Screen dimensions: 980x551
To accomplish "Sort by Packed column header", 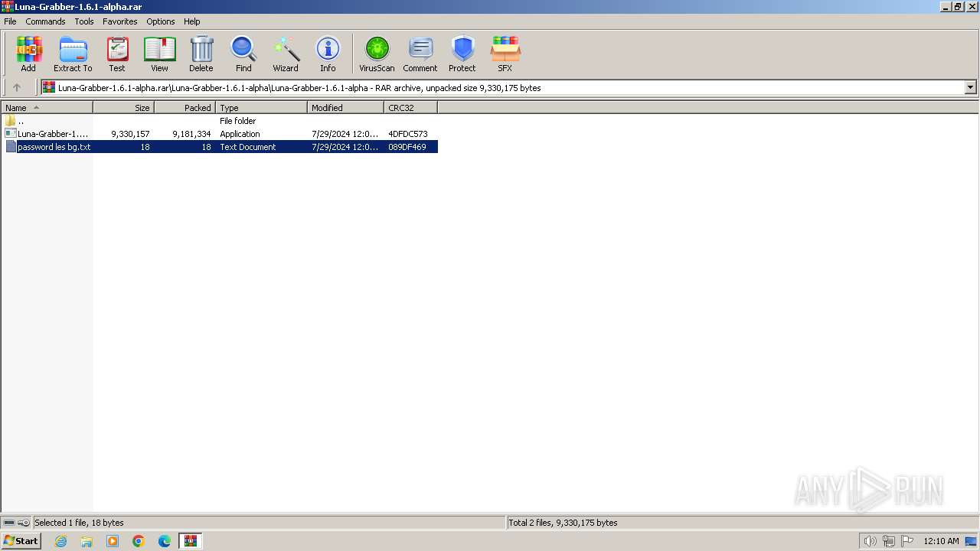I will 185,108.
